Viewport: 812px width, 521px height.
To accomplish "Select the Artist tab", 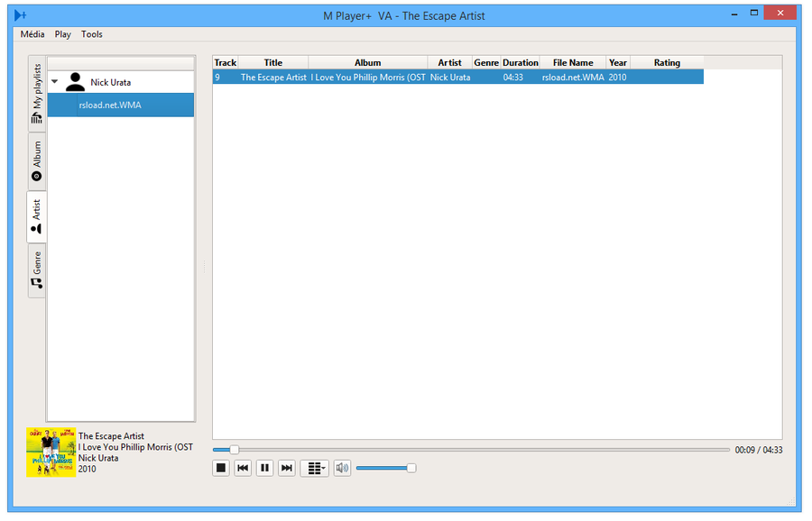I will click(x=36, y=216).
